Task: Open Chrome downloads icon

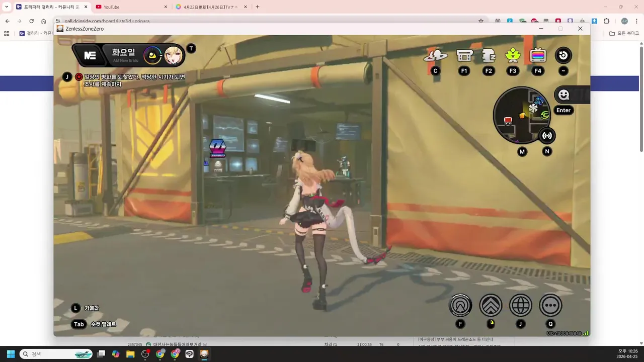Action: click(x=594, y=21)
